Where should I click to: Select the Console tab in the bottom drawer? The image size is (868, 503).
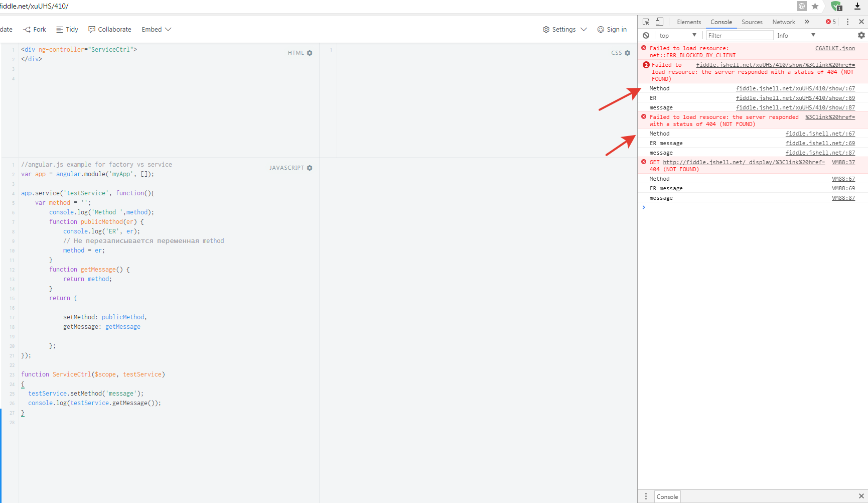click(667, 496)
